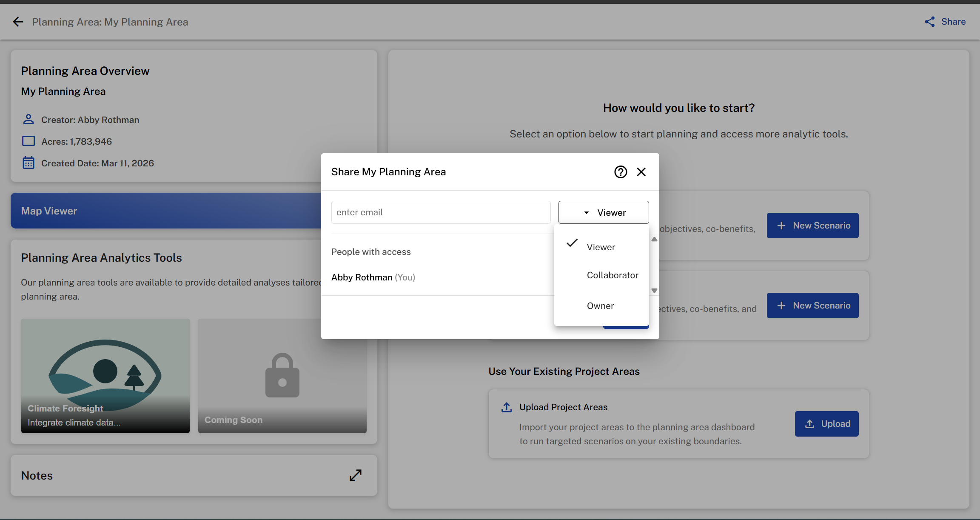
Task: Open the help question mark icon
Action: [621, 172]
